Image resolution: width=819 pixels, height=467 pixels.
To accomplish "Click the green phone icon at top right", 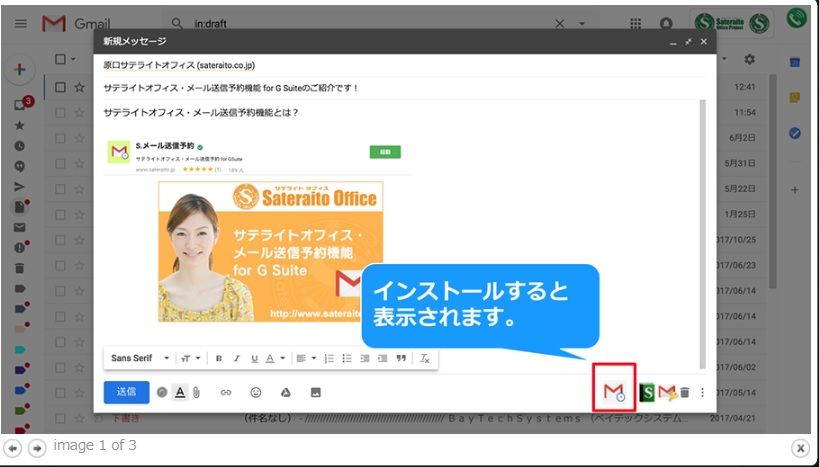I will (x=797, y=19).
